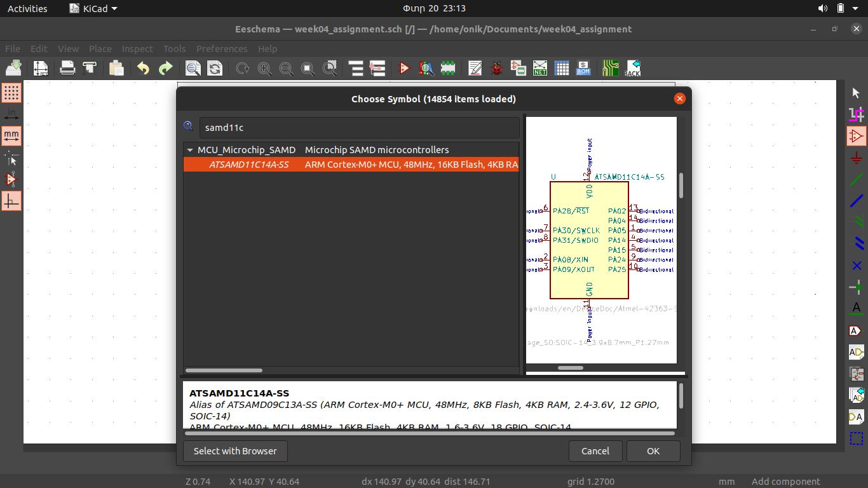Annotate schematic symbols
The image size is (868, 488).
tap(475, 68)
